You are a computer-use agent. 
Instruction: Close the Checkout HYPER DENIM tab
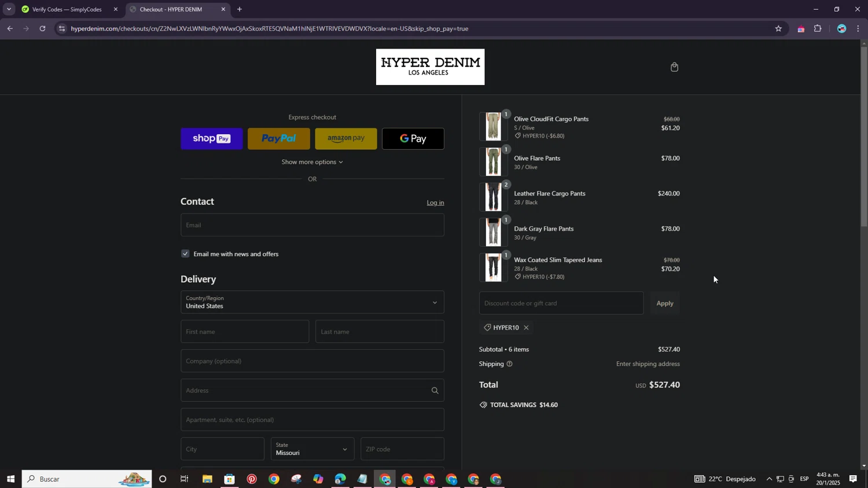[x=223, y=9]
